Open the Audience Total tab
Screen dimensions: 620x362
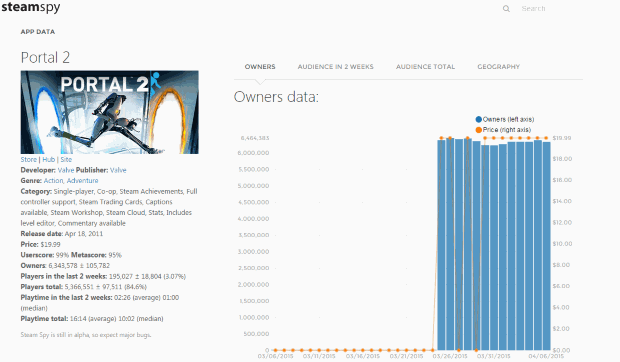pos(425,67)
